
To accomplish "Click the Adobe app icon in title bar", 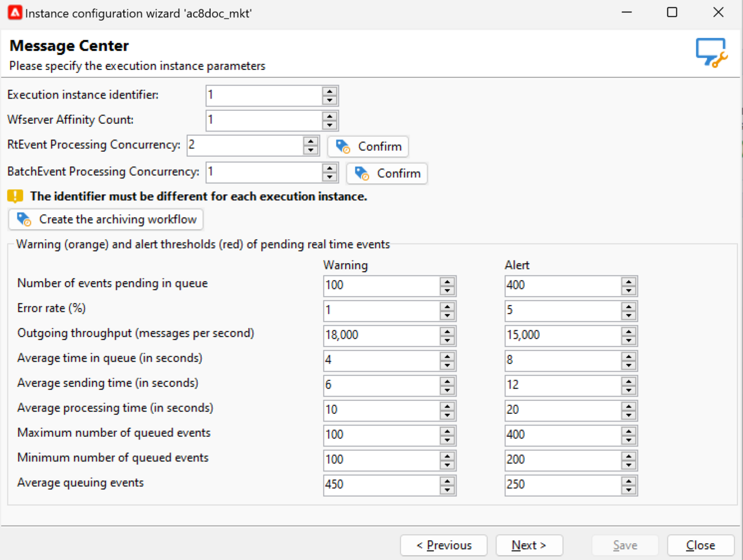I will point(15,12).
